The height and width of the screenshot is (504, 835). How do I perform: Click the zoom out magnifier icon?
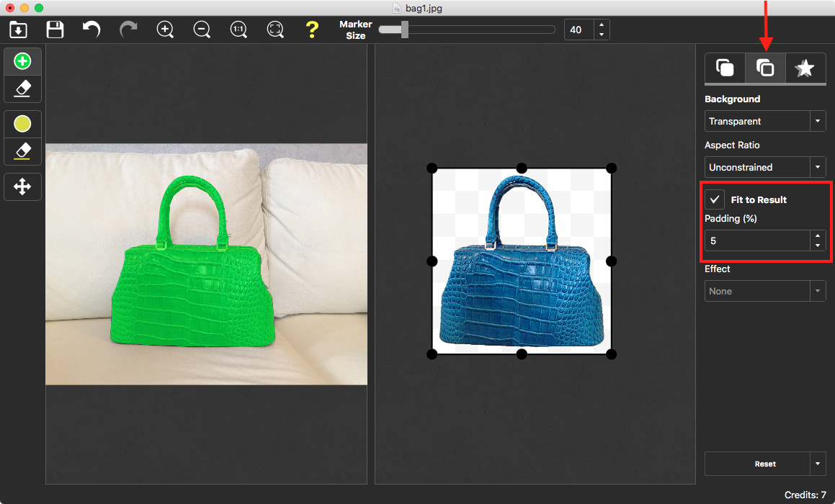point(202,30)
